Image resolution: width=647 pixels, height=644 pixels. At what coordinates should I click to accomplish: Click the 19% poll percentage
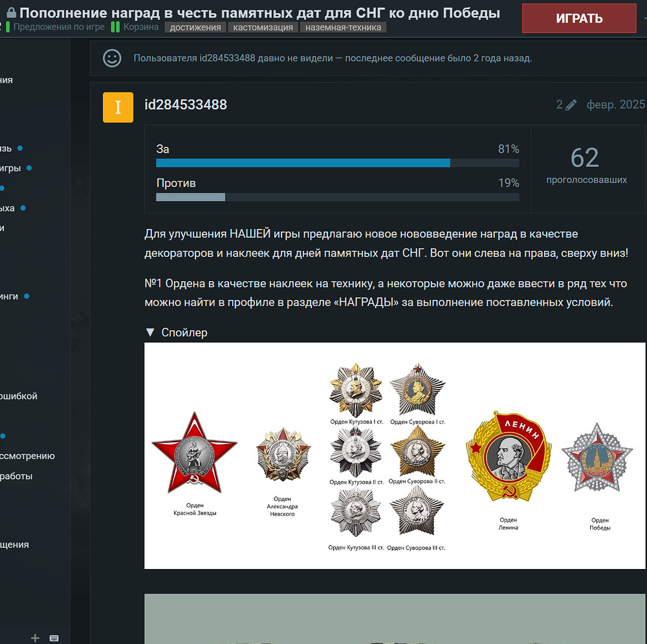509,182
